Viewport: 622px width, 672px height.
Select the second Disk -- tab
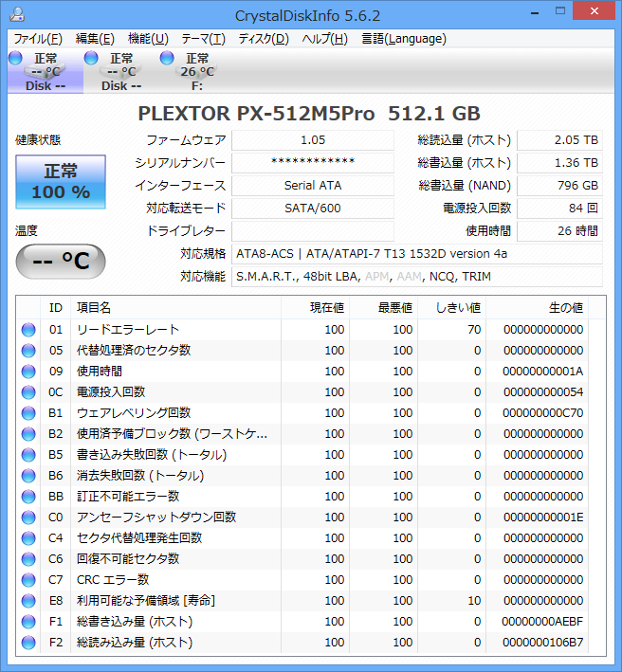tap(120, 71)
